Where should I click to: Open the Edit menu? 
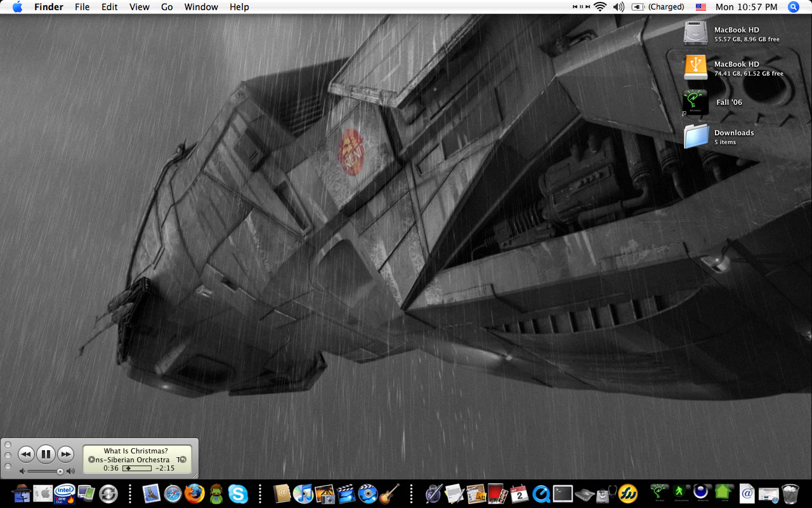tap(110, 7)
